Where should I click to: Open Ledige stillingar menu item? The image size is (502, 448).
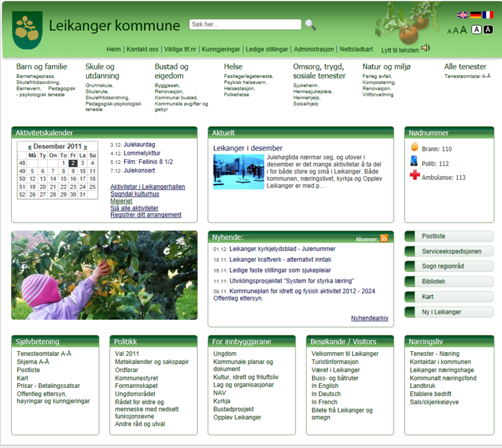(x=266, y=50)
